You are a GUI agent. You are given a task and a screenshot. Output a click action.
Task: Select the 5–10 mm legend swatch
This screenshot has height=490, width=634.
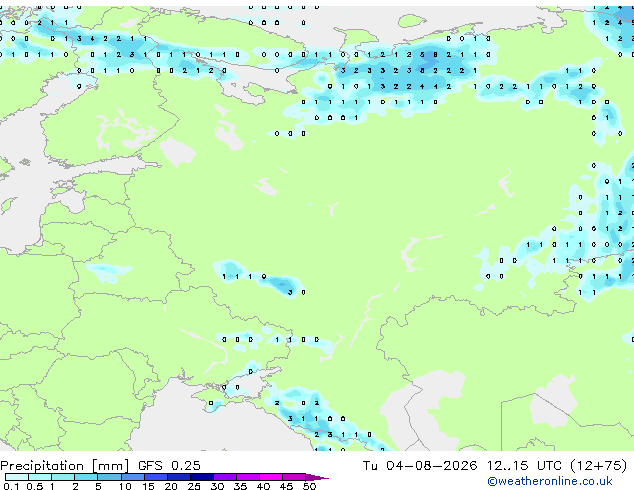tap(109, 477)
